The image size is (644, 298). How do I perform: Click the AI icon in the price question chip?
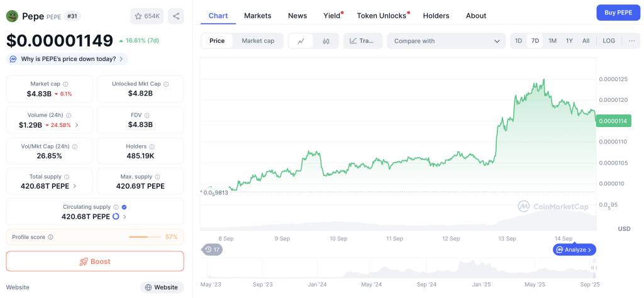tap(13, 59)
